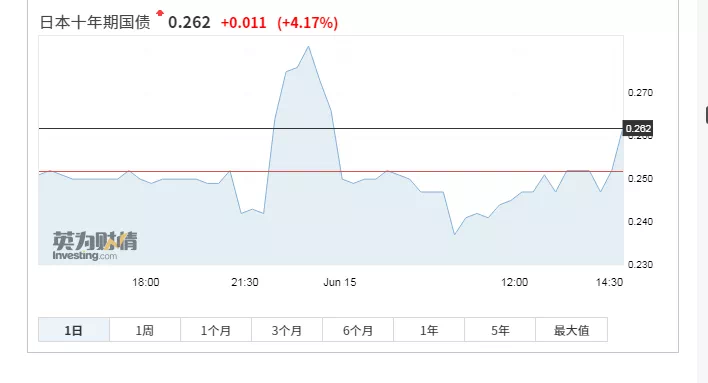Screen dimensions: 708x383
Task: Click the chart peak before Jun 15
Action: (x=308, y=47)
